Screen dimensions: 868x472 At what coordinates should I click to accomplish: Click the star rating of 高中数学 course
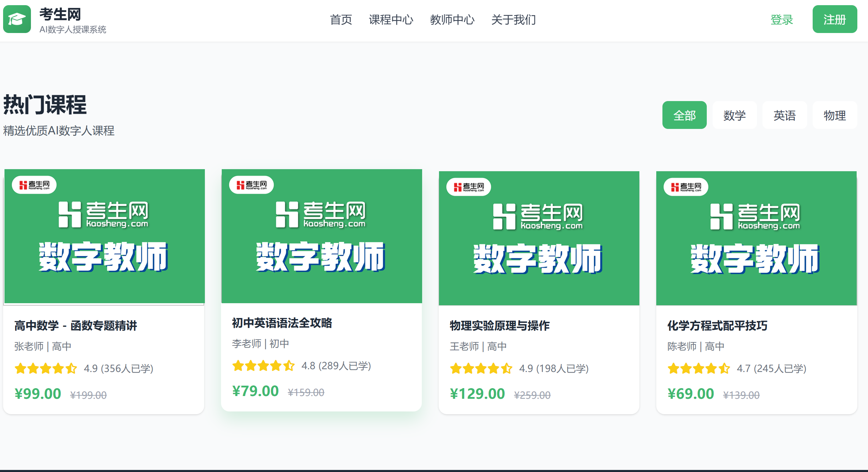[x=45, y=368]
